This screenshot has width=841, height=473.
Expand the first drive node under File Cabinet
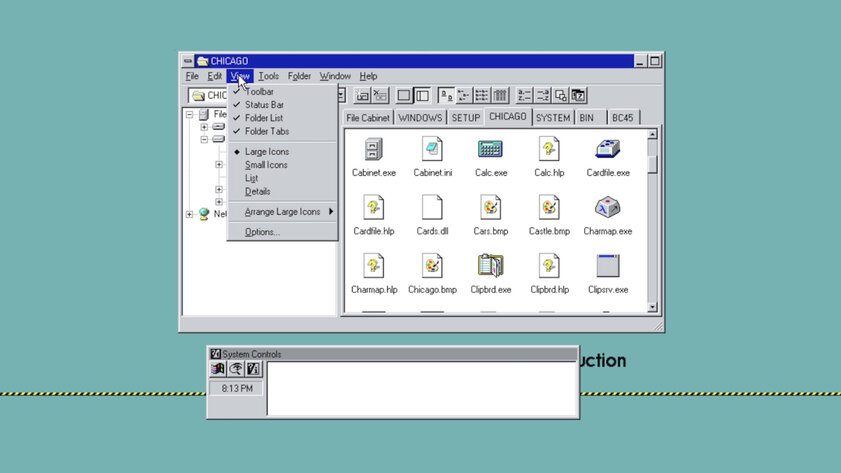(x=204, y=127)
